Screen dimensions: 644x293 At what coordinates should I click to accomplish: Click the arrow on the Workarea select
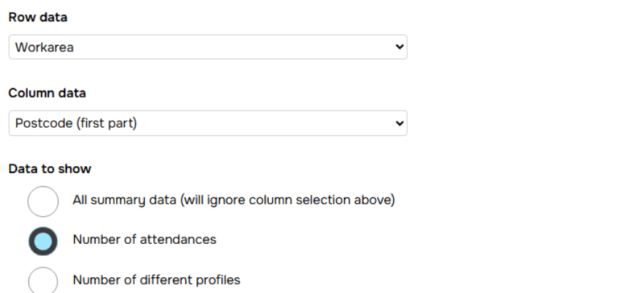399,48
